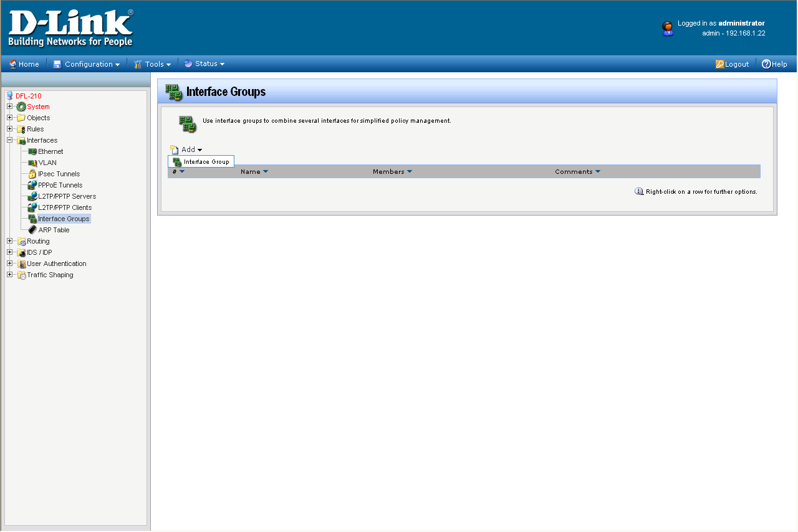The width and height of the screenshot is (798, 532).
Task: Click the Home house icon
Action: (x=13, y=64)
